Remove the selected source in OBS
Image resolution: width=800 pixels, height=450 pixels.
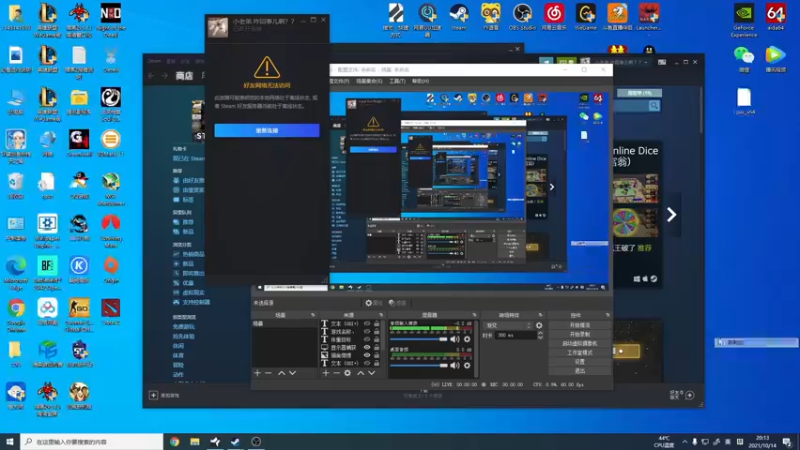coord(336,373)
